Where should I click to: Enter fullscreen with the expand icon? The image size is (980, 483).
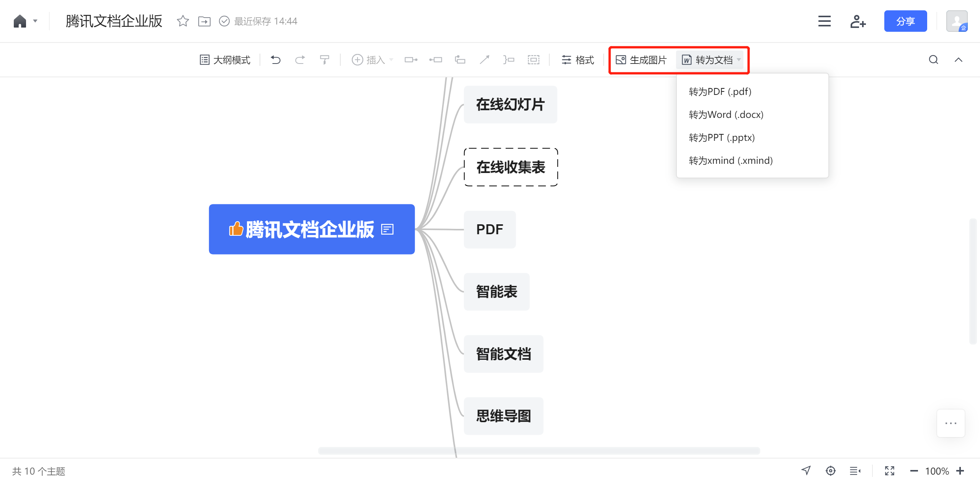point(889,471)
